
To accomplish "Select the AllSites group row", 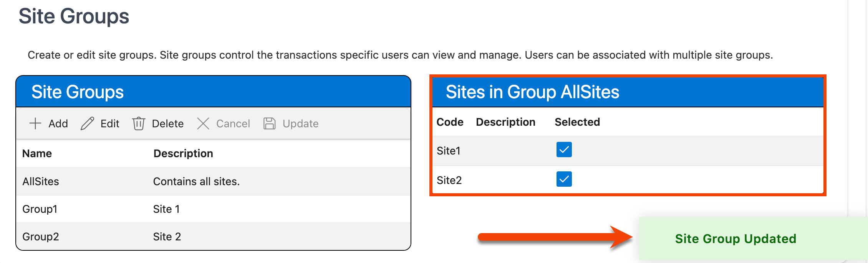I will (x=41, y=181).
